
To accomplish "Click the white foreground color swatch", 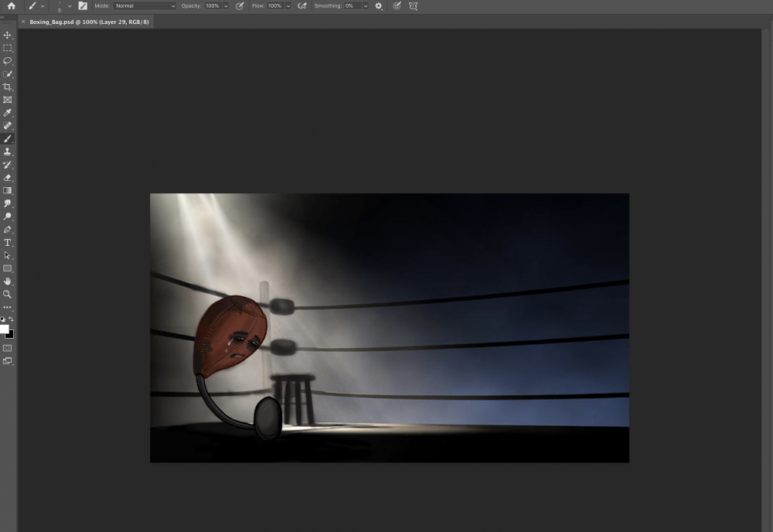I will point(5,329).
